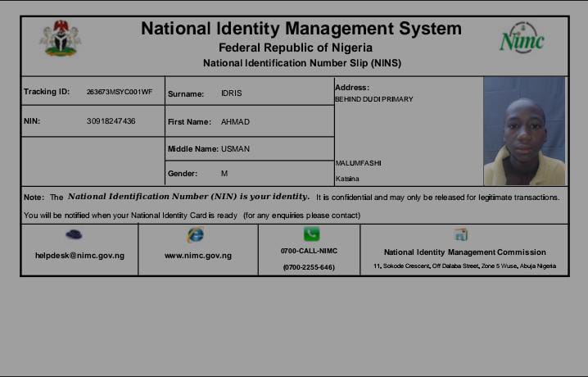Visit the www.nimc.gov.ng link
The height and width of the screenshot is (377, 588).
(197, 256)
